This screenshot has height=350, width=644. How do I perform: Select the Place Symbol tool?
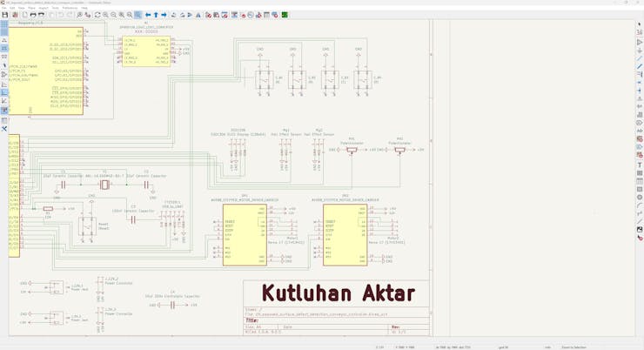click(x=640, y=42)
